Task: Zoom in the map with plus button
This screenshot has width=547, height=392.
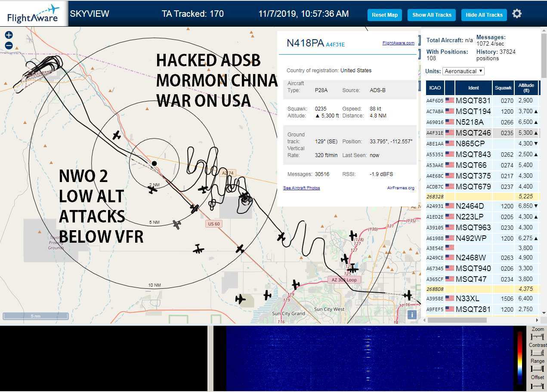Action: [x=9, y=35]
